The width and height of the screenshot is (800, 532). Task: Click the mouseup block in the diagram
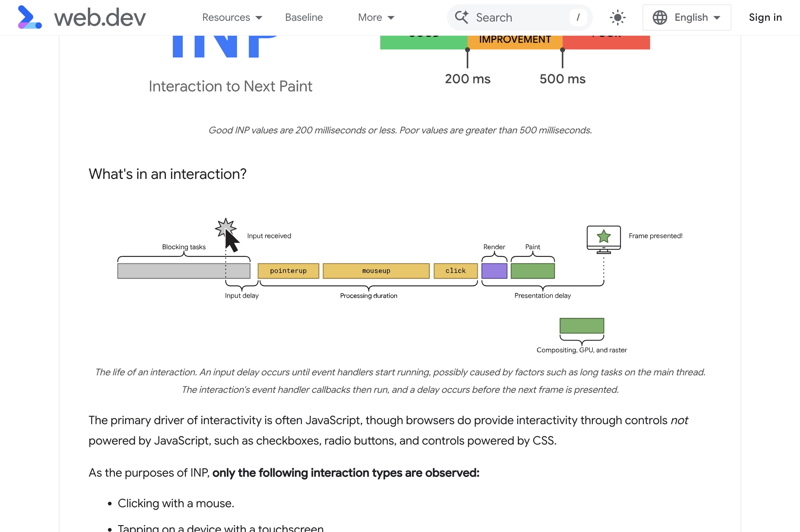click(376, 271)
